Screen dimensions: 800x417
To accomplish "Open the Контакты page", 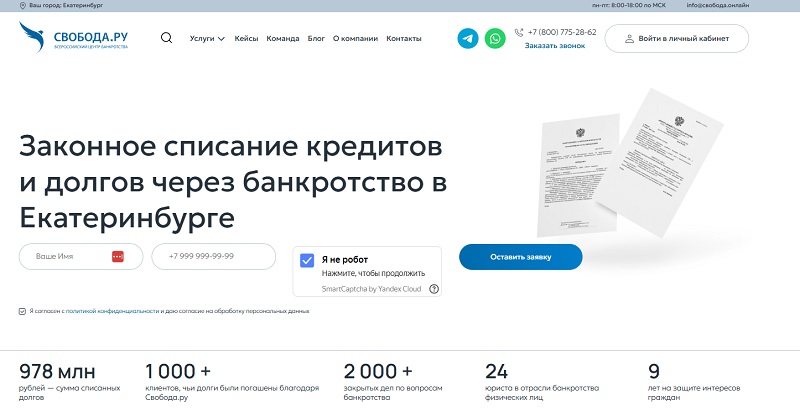I will 404,38.
